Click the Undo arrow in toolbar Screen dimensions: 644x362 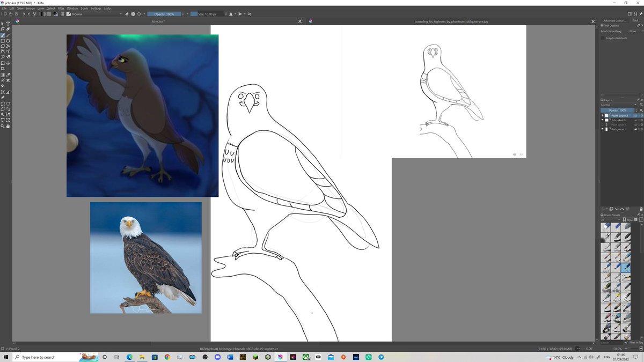24,14
